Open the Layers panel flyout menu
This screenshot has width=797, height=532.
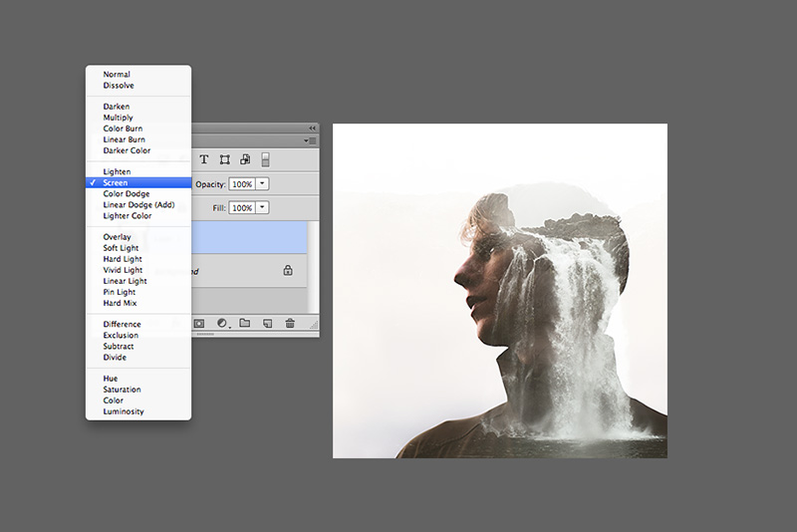[x=310, y=140]
